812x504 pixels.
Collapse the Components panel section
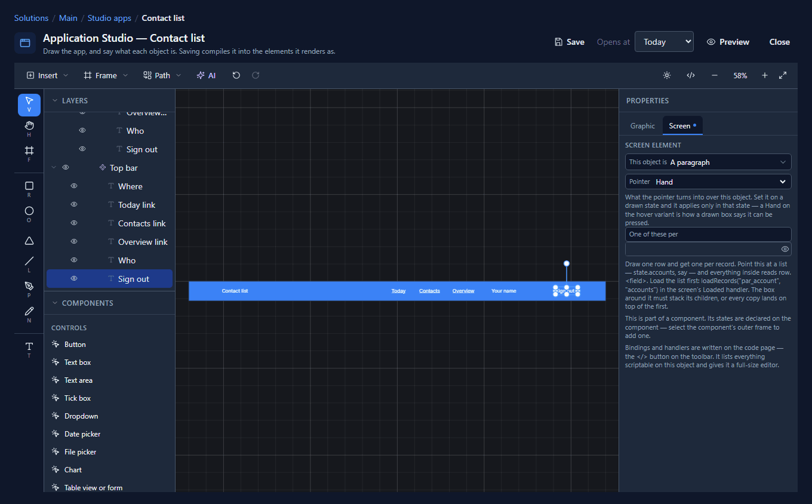pyautogui.click(x=55, y=303)
